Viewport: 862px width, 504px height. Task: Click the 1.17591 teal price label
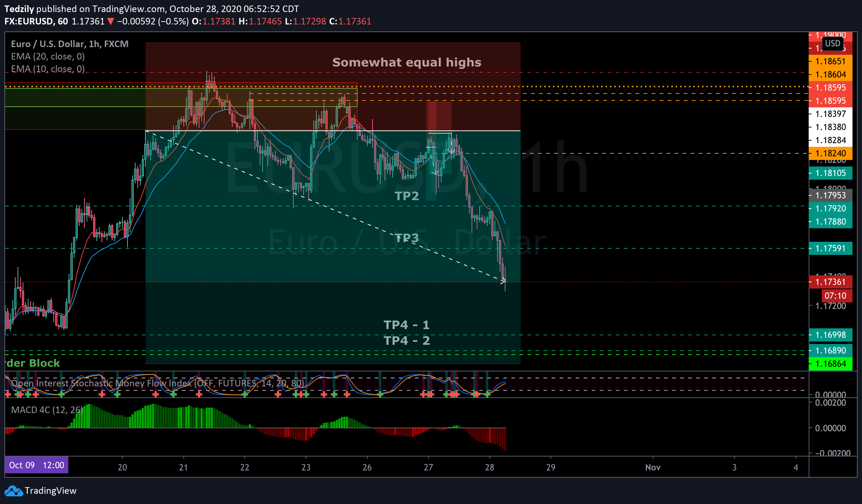click(x=831, y=248)
